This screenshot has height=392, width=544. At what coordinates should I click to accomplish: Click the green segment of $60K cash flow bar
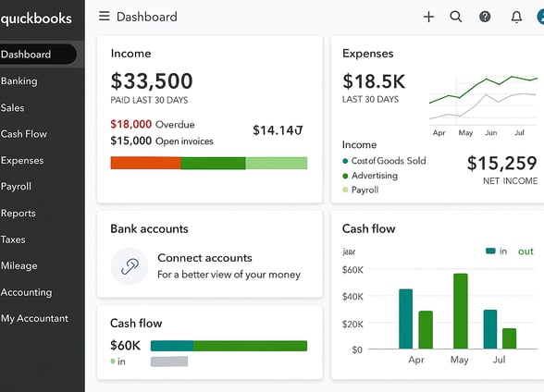coord(251,346)
